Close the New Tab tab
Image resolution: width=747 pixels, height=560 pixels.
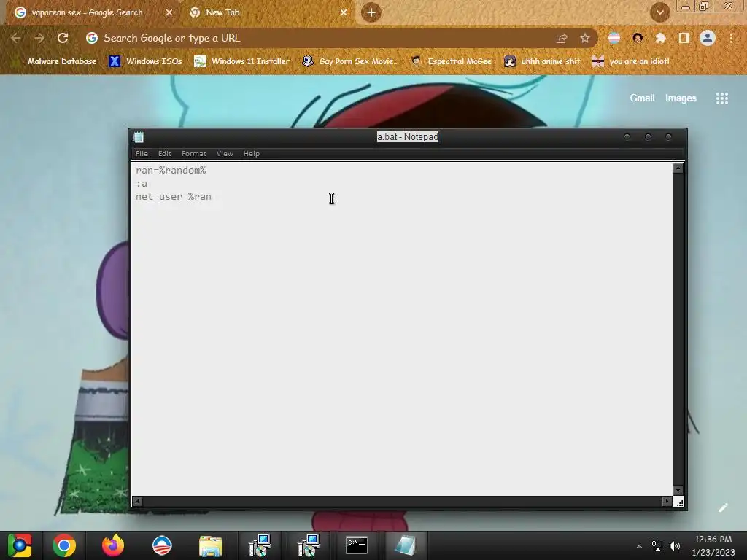point(344,12)
